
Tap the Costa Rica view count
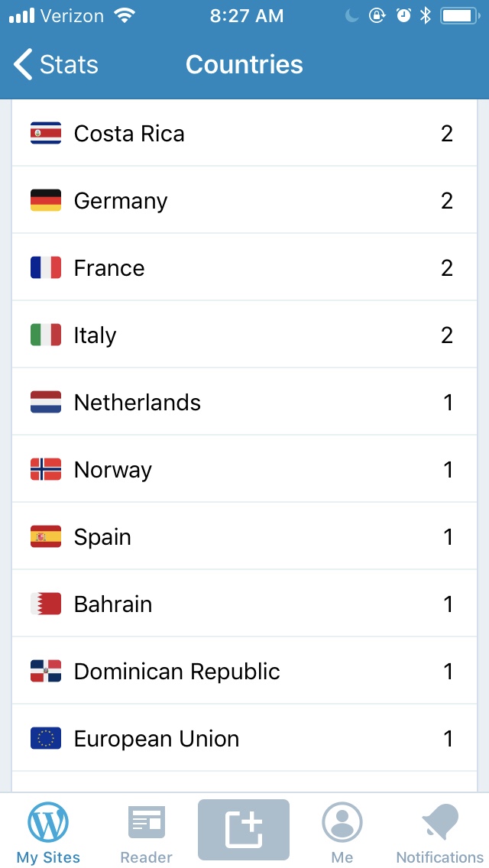[x=447, y=134]
